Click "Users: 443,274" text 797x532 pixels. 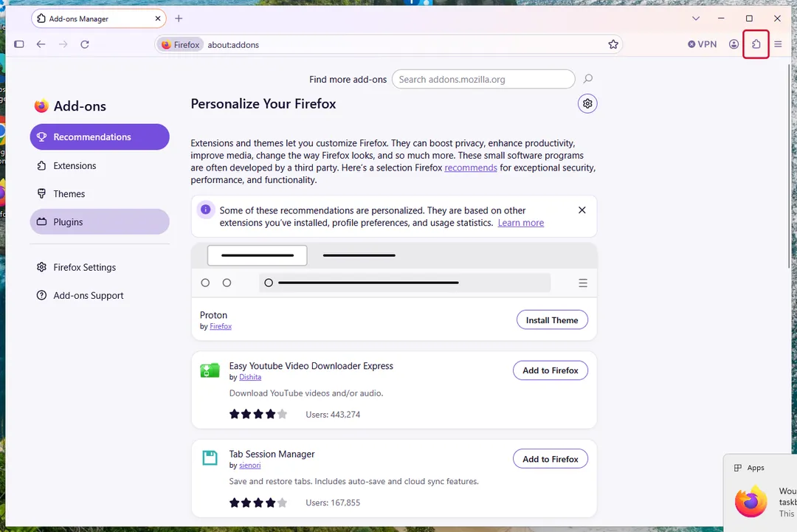click(x=333, y=415)
